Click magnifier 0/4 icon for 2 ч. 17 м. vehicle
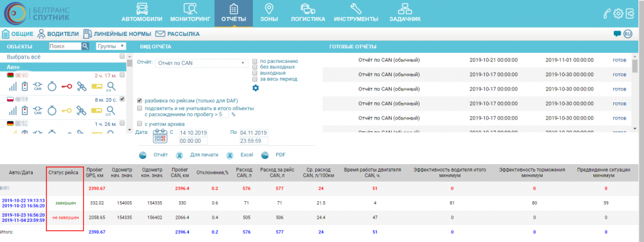Screen dimensions: 644x242 [x=110, y=87]
